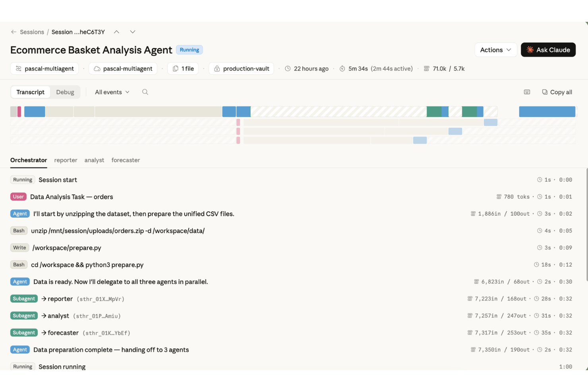588x392 pixels.
Task: Click the large blue final timeline segment
Action: pyautogui.click(x=547, y=112)
